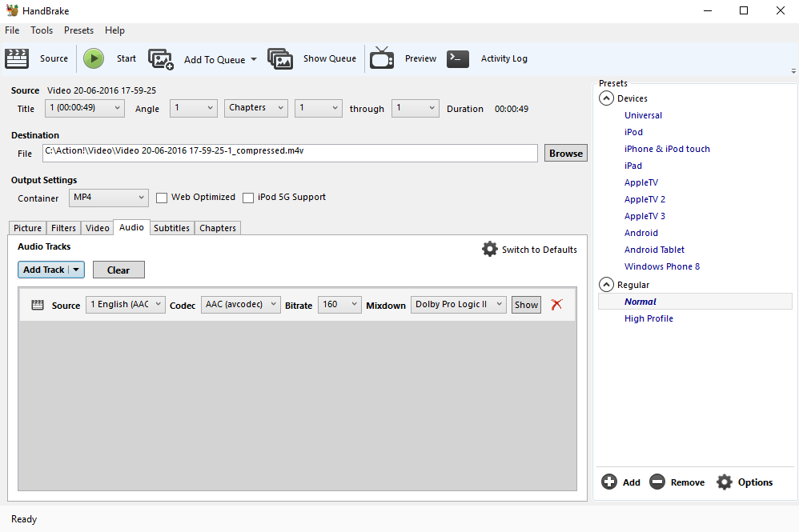Open the audio Codec dropdown
The height and width of the screenshot is (532, 799).
click(x=240, y=305)
